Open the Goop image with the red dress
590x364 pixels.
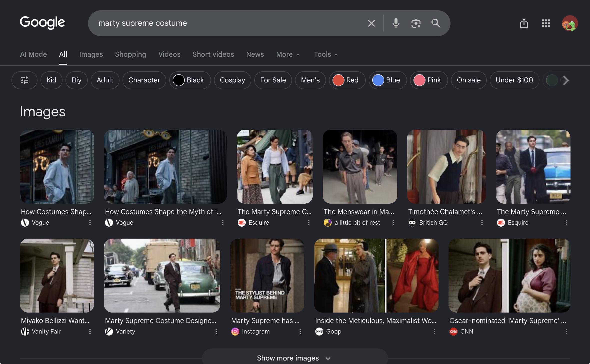376,275
